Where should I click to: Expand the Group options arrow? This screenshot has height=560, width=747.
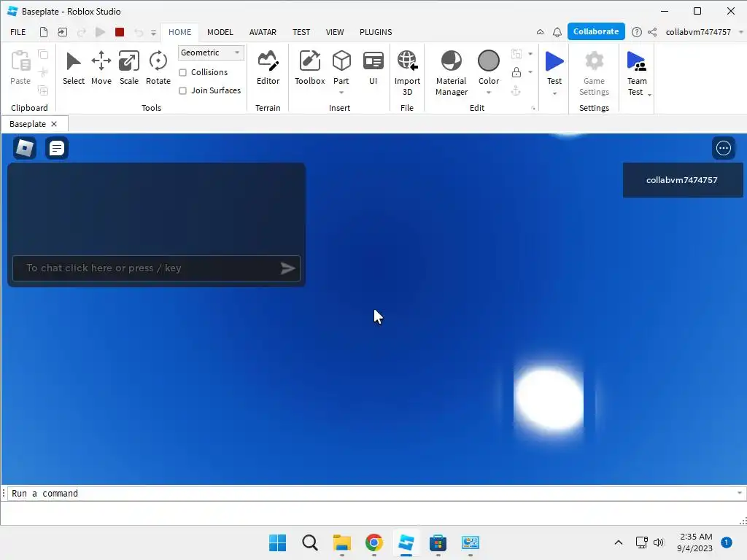tap(530, 54)
